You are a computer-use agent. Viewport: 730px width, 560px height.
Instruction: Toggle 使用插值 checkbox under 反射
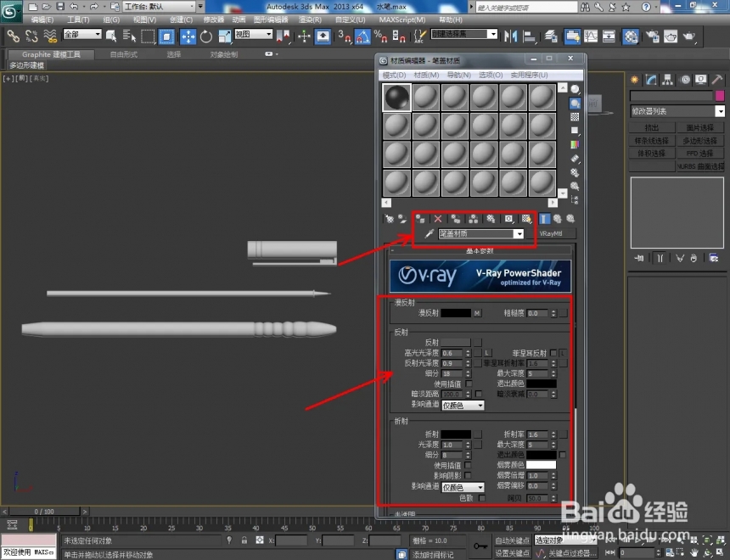click(469, 384)
